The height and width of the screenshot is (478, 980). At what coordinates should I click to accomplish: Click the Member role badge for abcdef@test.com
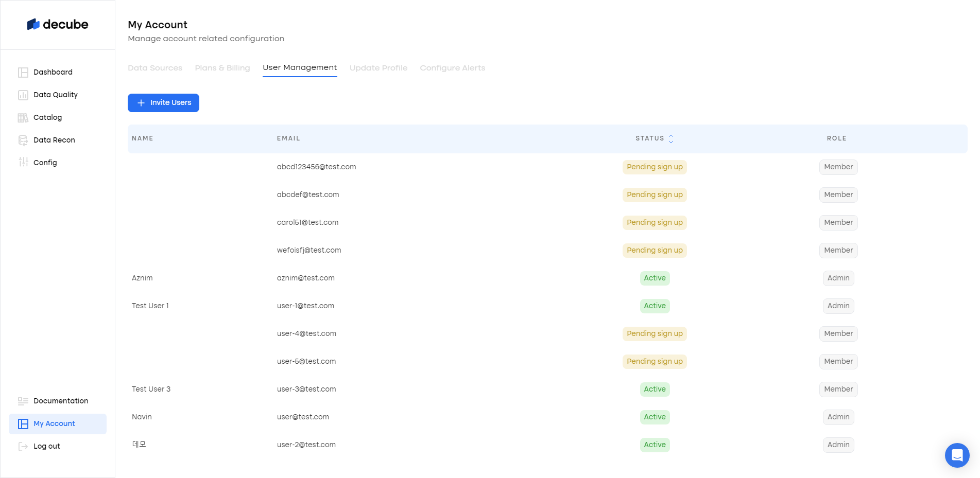click(838, 195)
